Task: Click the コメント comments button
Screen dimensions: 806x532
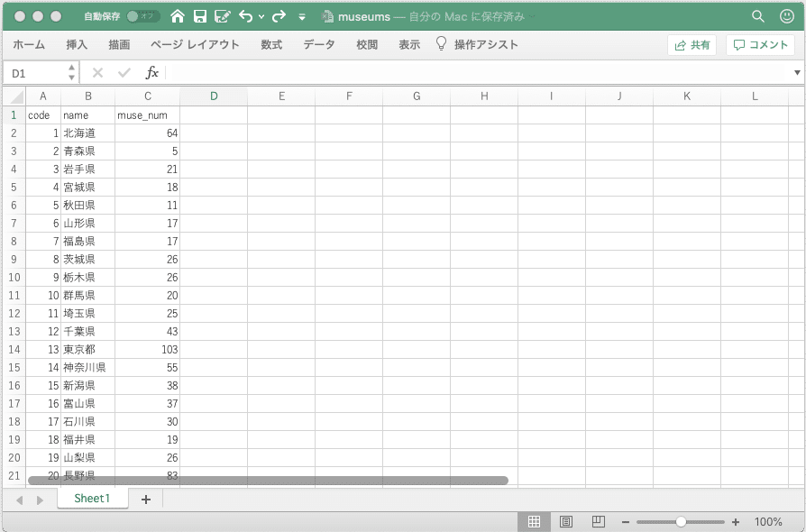Action: click(x=760, y=45)
